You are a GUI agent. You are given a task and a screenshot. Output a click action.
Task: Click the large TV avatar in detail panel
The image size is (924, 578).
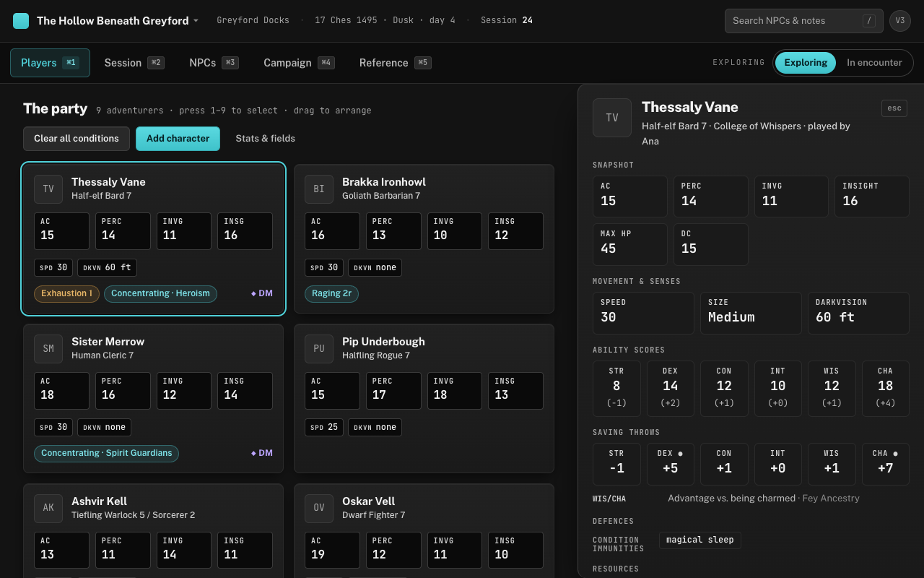[x=612, y=118]
